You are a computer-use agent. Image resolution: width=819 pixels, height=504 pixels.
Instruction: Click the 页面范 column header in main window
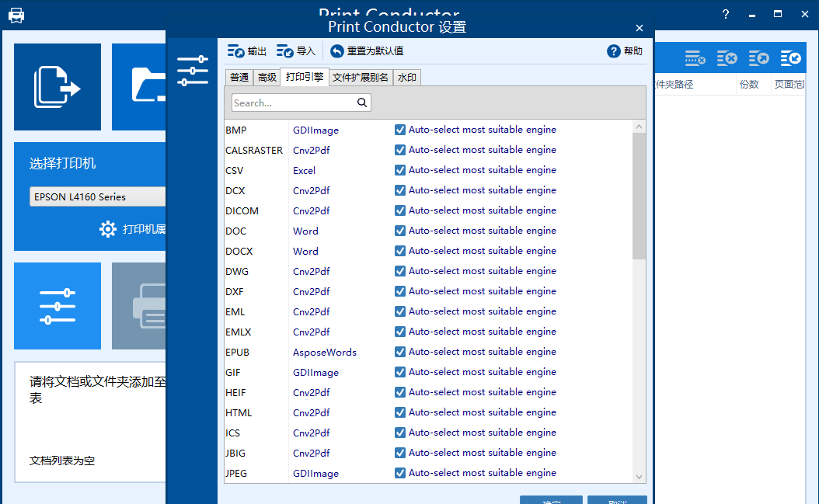click(789, 84)
